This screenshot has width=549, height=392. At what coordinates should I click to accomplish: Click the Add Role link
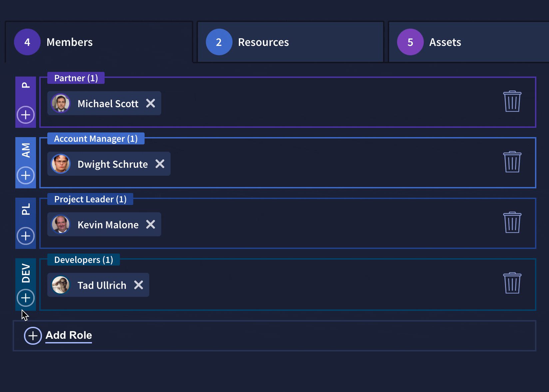69,335
